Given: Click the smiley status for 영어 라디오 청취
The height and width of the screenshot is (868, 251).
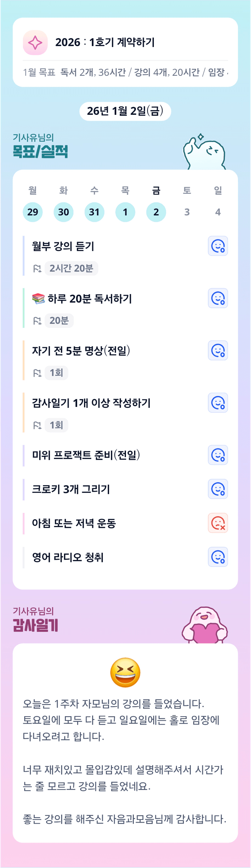Looking at the screenshot, I should pyautogui.click(x=218, y=557).
